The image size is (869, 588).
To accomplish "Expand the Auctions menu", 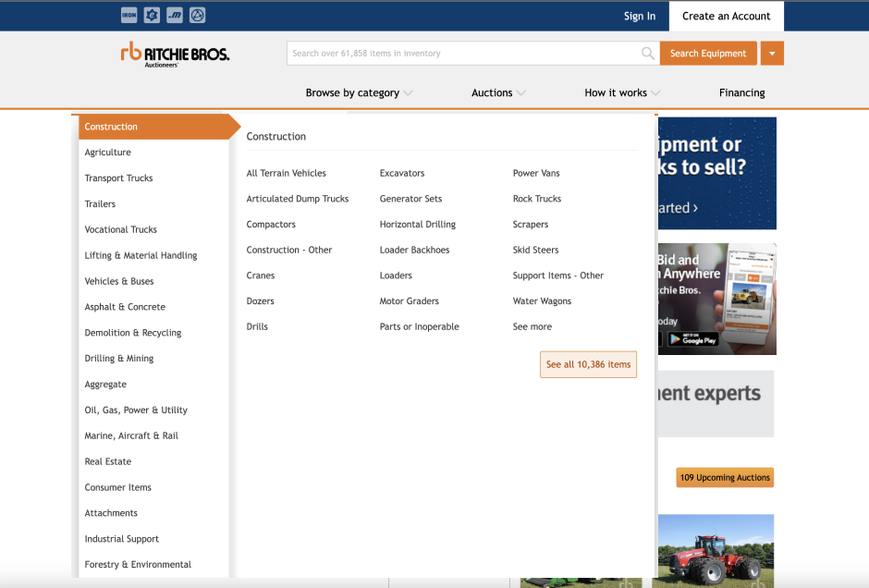I will (498, 92).
